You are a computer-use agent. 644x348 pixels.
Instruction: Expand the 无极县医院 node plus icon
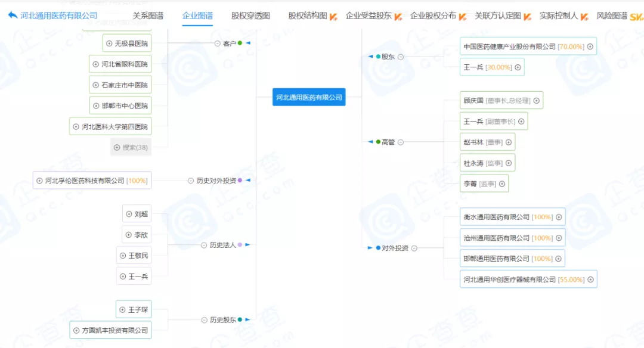click(109, 44)
